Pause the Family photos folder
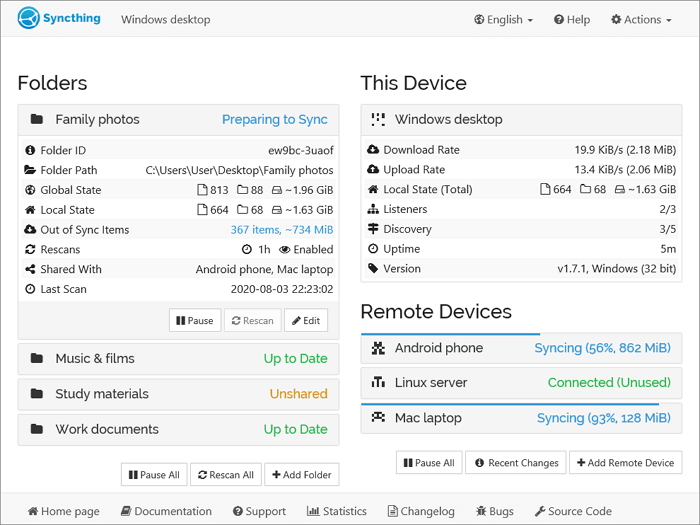The width and height of the screenshot is (700, 525). pyautogui.click(x=195, y=321)
